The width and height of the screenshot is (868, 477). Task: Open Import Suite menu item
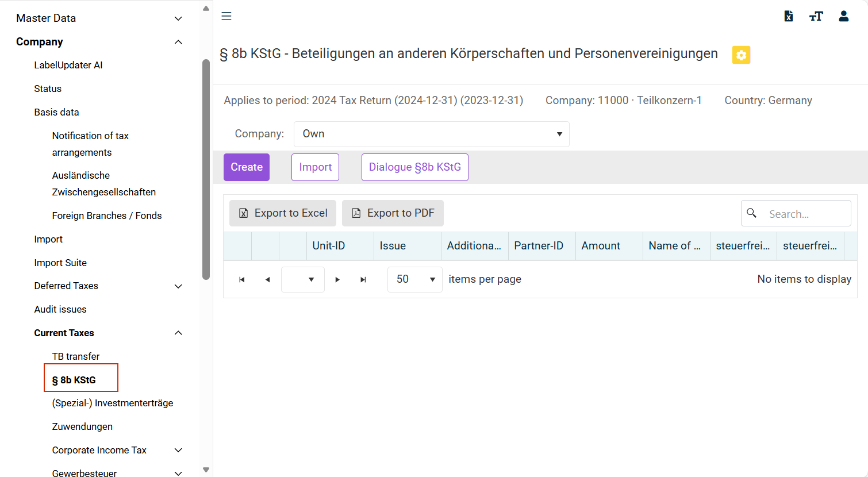pyautogui.click(x=60, y=263)
